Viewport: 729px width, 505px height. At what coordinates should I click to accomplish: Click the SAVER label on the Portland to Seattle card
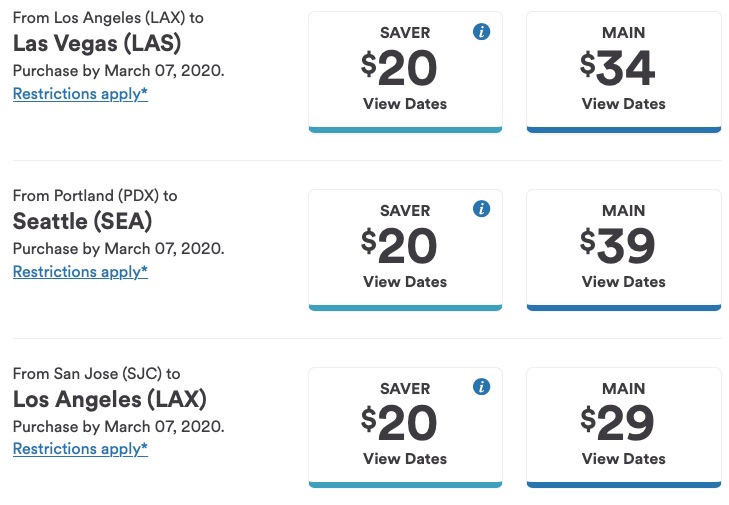(405, 211)
